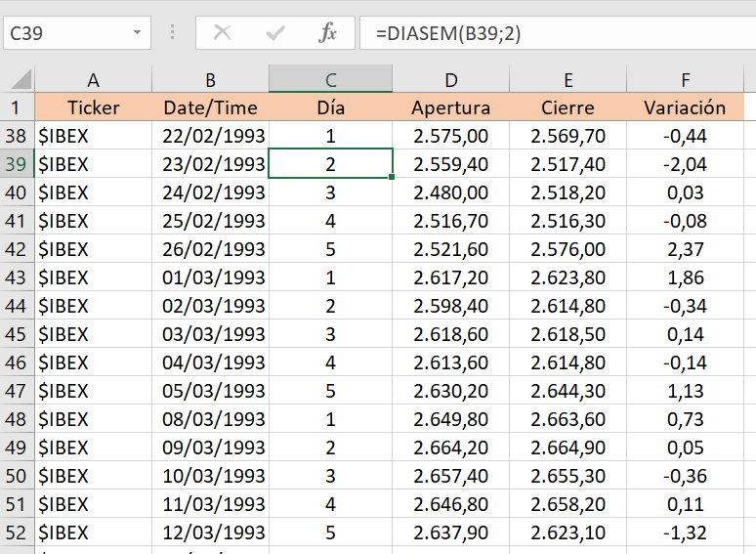
Task: Select column F header
Action: pyautogui.click(x=685, y=80)
